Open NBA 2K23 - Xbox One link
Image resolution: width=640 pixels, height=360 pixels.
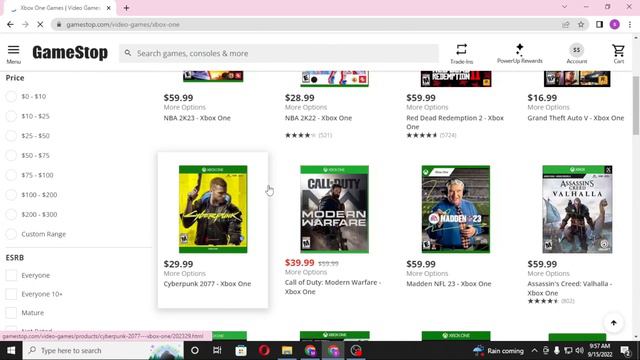[197, 118]
